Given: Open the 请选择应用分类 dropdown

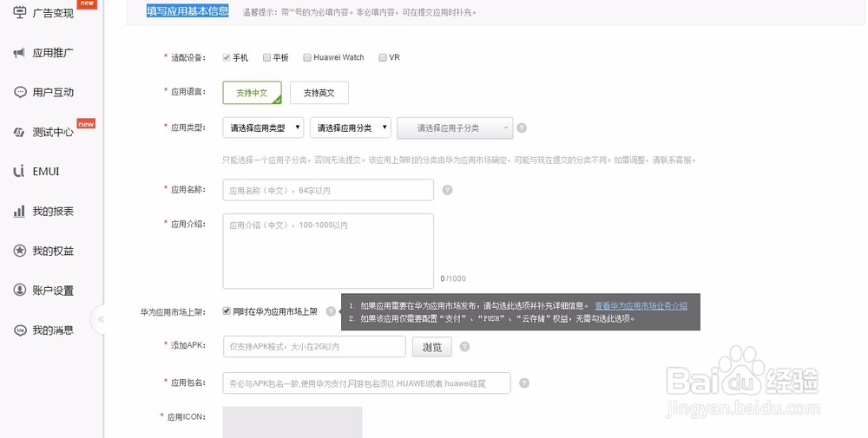Looking at the screenshot, I should 351,127.
